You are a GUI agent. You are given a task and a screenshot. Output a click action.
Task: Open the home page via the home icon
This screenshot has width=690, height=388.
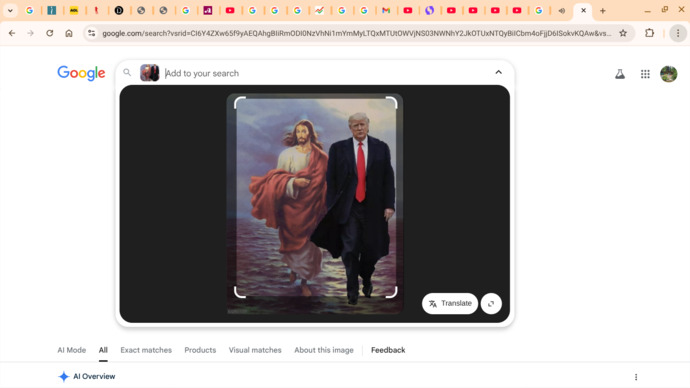(x=69, y=33)
